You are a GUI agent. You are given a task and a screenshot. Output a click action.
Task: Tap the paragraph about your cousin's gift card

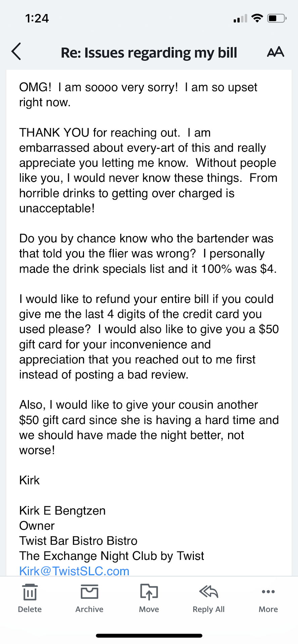(148, 427)
